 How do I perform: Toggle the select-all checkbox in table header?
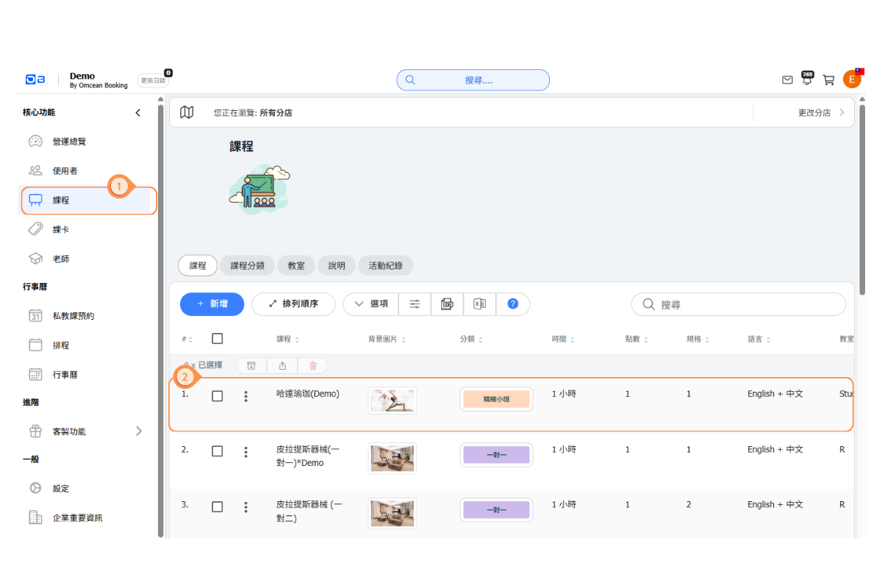click(x=217, y=339)
